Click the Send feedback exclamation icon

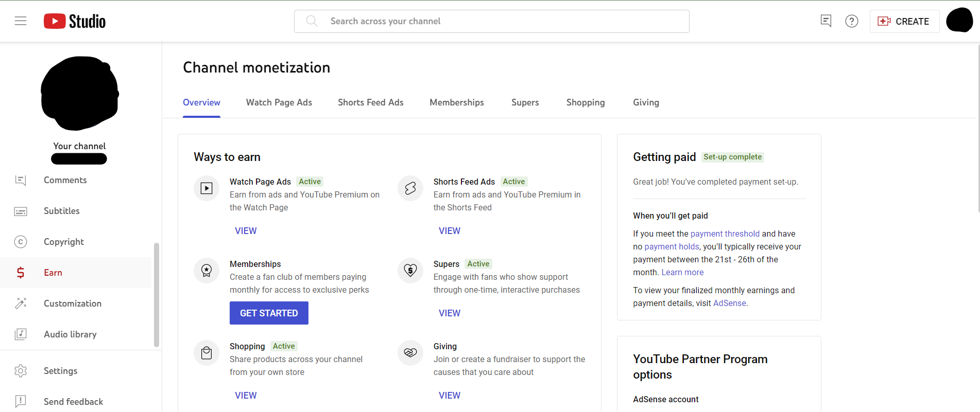tap(21, 402)
